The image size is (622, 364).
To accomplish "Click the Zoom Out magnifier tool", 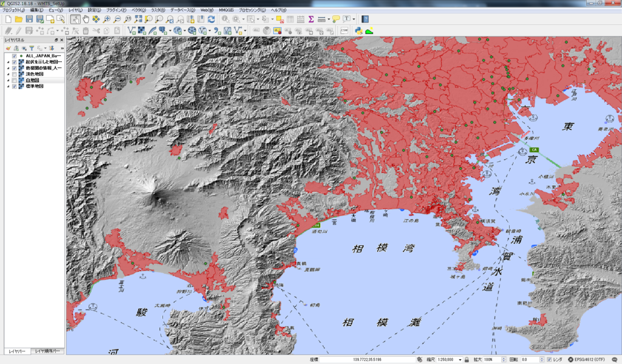I will (117, 19).
